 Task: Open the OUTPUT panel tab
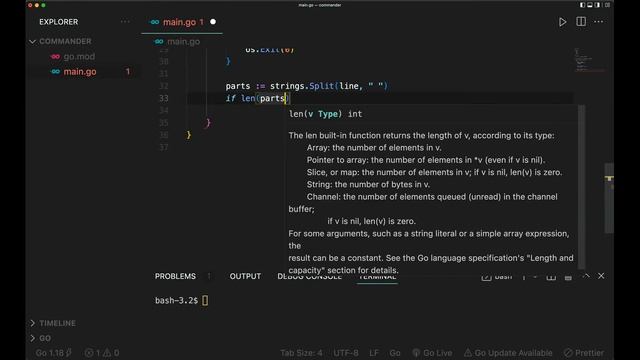[245, 276]
